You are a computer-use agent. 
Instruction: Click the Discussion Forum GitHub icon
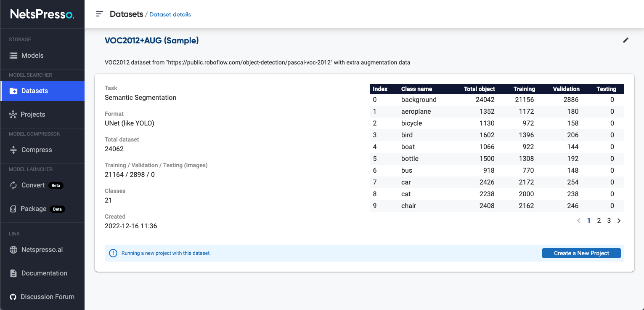[x=13, y=297]
